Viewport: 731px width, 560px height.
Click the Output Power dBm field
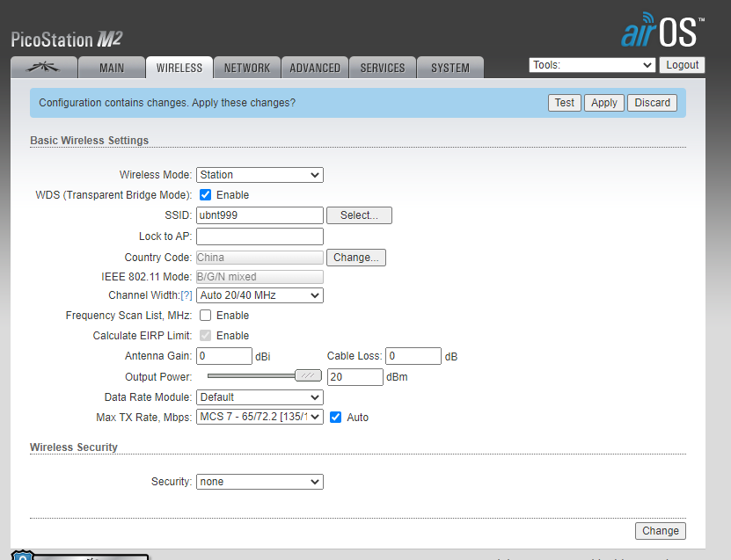(x=355, y=377)
